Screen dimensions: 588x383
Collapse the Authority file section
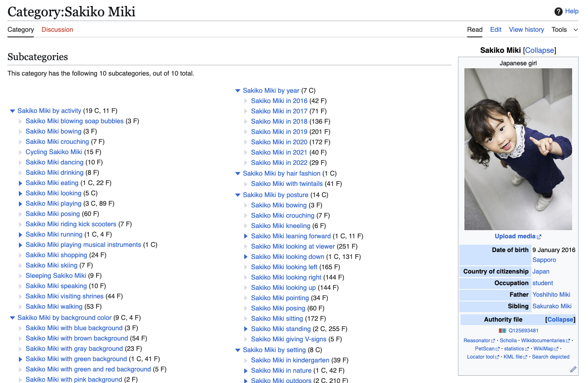[x=560, y=319]
